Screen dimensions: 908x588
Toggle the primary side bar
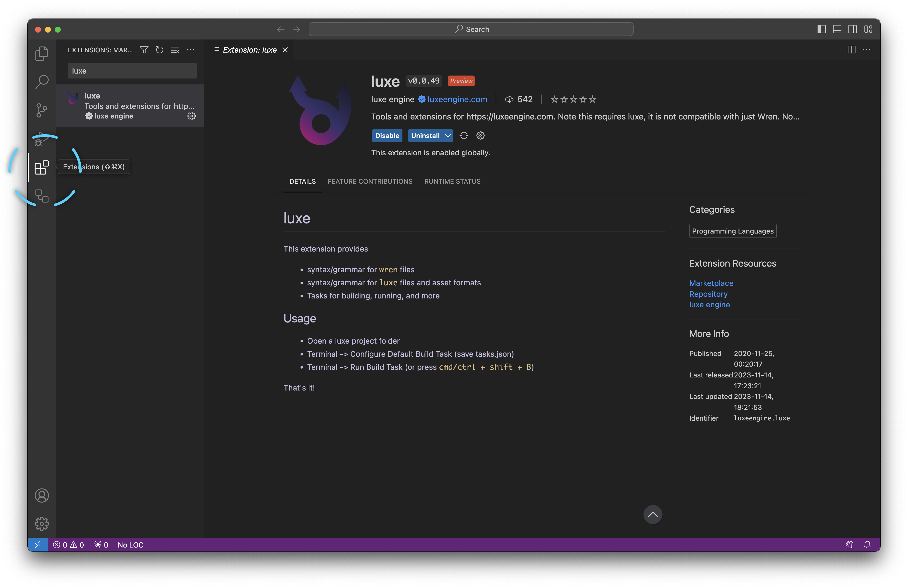coord(821,29)
